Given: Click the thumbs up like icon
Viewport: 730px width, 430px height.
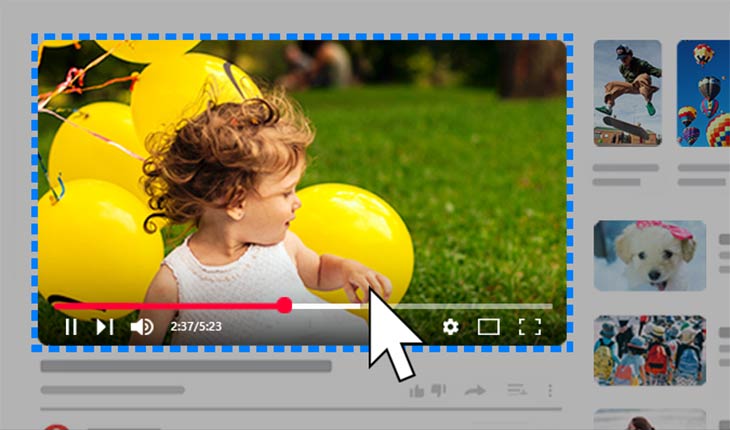Looking at the screenshot, I should tap(417, 390).
